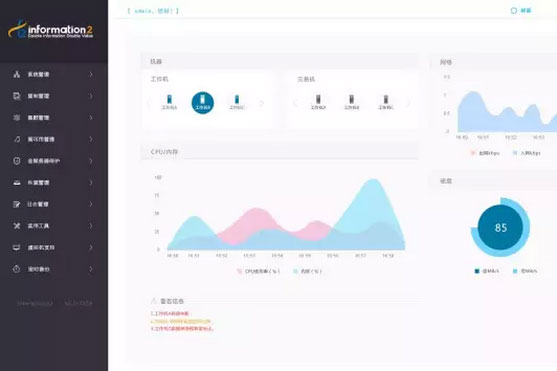Click the music-note icon for high availability management

pyautogui.click(x=17, y=139)
